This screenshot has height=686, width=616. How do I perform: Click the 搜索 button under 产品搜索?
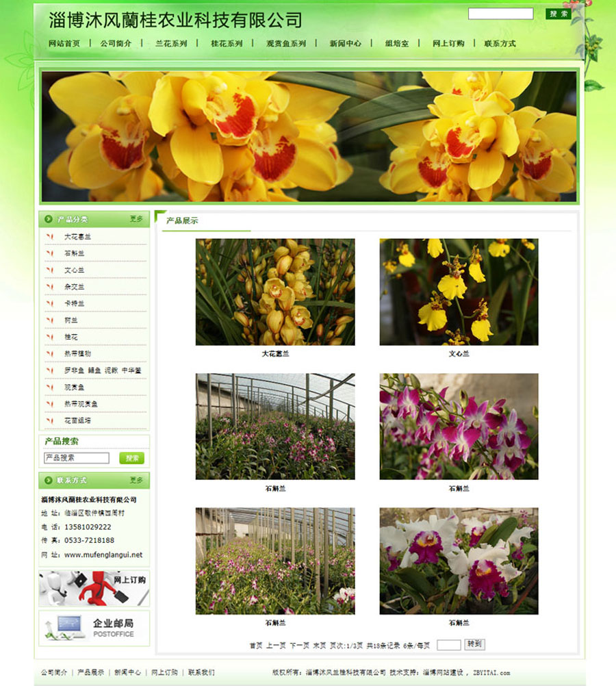(131, 458)
